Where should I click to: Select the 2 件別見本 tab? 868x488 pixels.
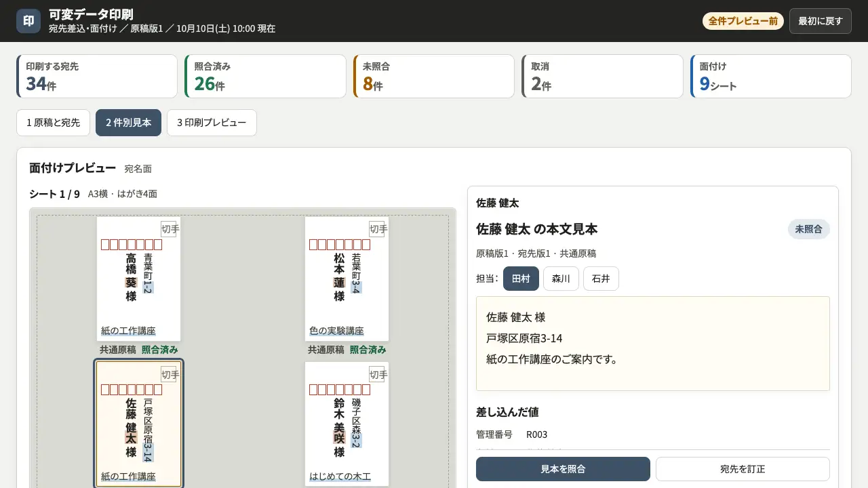pyautogui.click(x=128, y=123)
